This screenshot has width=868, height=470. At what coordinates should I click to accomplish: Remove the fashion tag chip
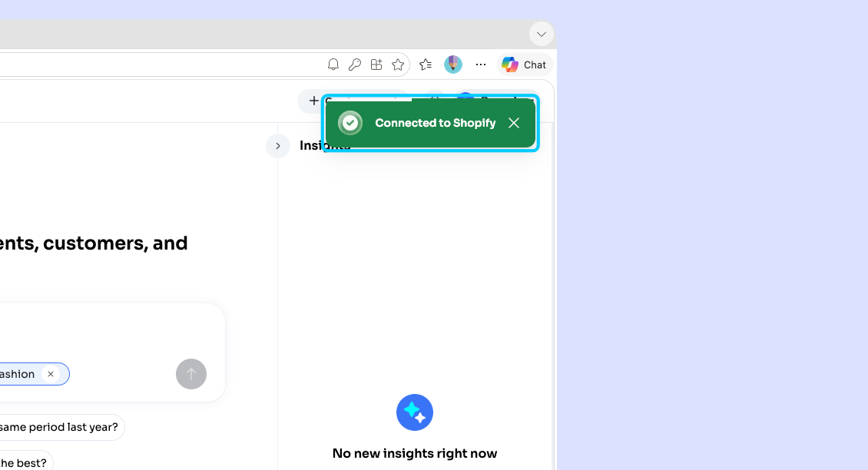tap(51, 374)
